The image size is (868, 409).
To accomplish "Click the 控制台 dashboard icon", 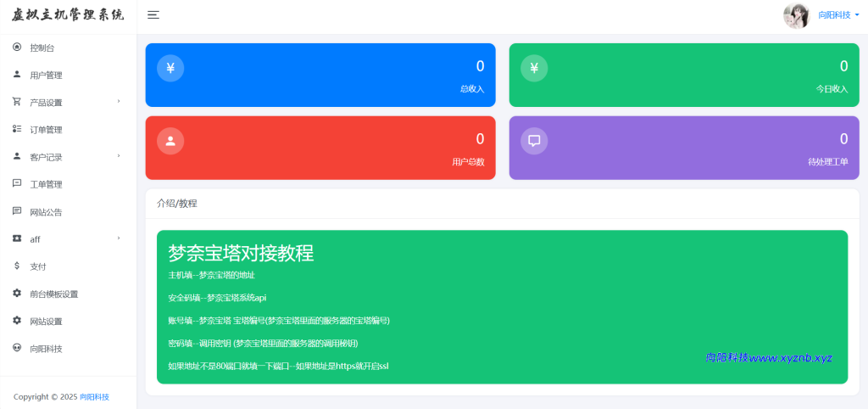I will [17, 48].
